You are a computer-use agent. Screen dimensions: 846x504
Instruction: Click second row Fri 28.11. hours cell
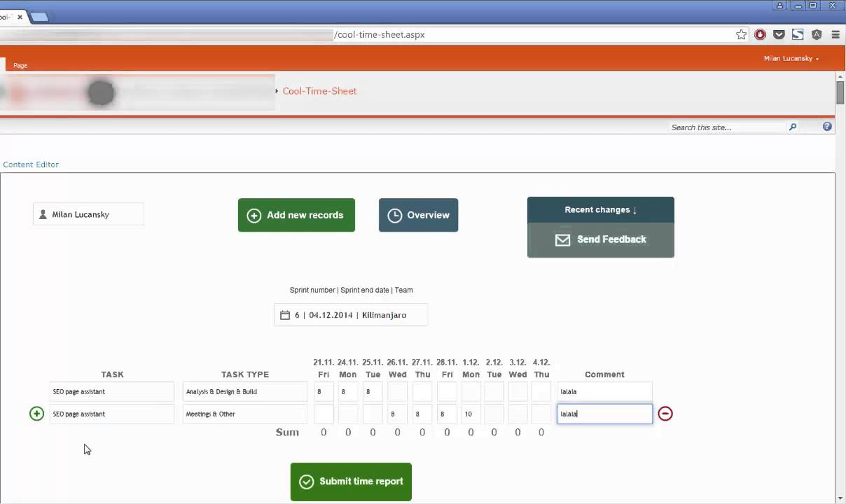447,414
